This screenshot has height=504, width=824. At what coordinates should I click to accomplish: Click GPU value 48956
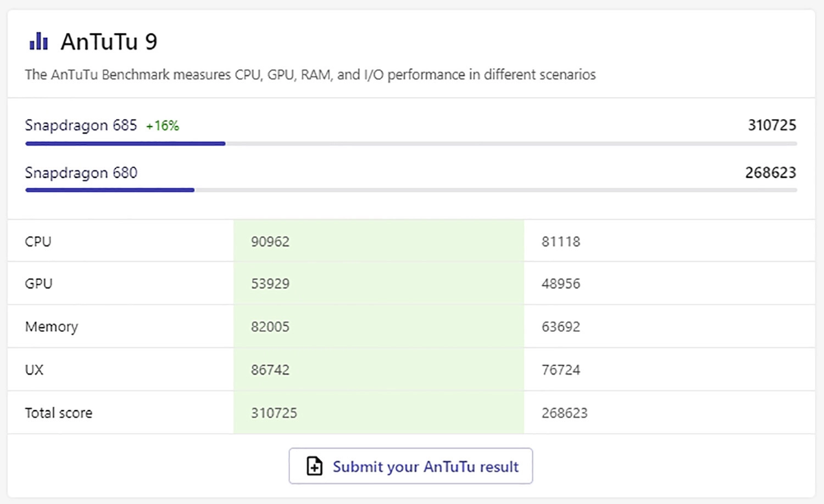[x=561, y=284]
